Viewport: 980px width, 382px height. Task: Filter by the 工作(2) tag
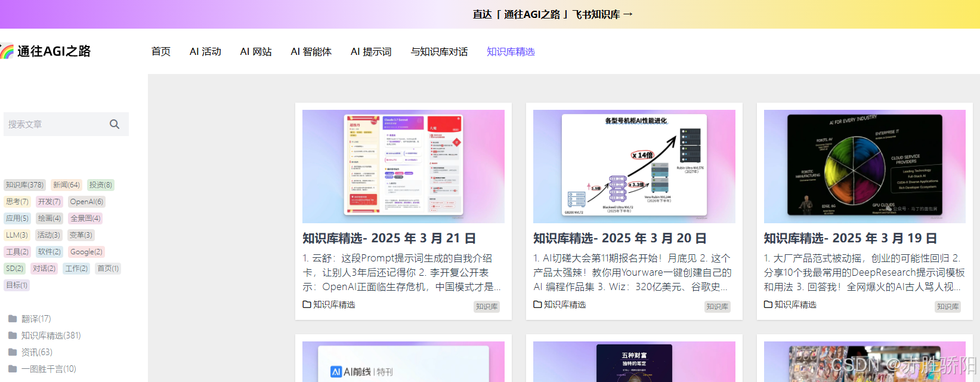76,269
